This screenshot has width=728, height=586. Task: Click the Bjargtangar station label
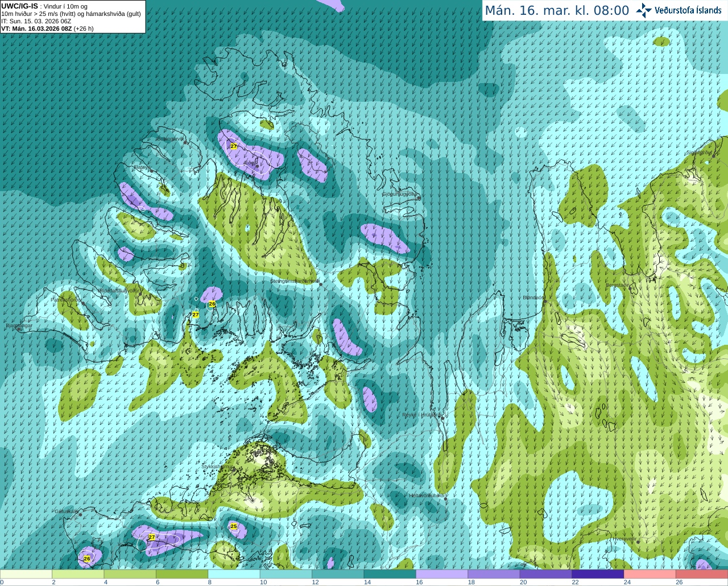pyautogui.click(x=19, y=325)
